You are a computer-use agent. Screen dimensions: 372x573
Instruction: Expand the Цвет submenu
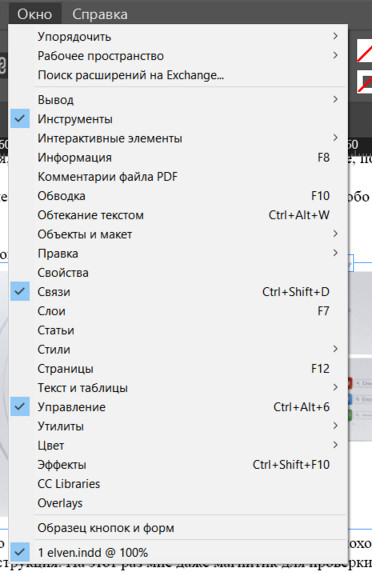coord(178,445)
